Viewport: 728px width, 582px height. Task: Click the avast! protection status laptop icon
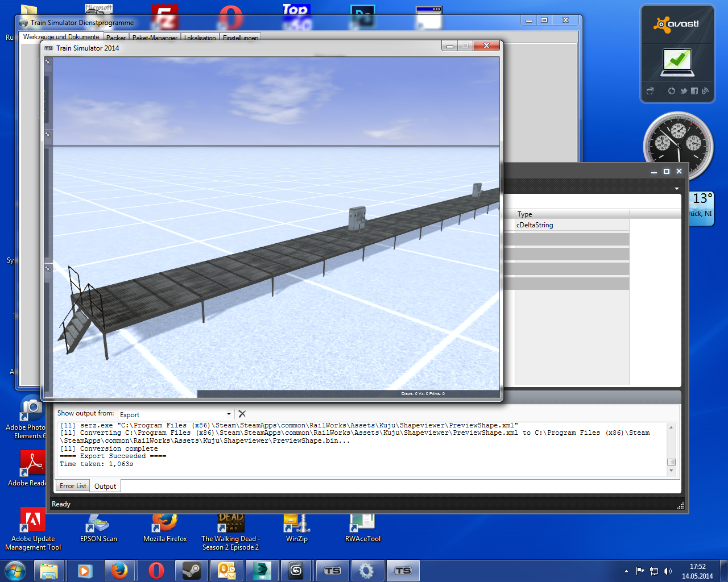pyautogui.click(x=677, y=63)
